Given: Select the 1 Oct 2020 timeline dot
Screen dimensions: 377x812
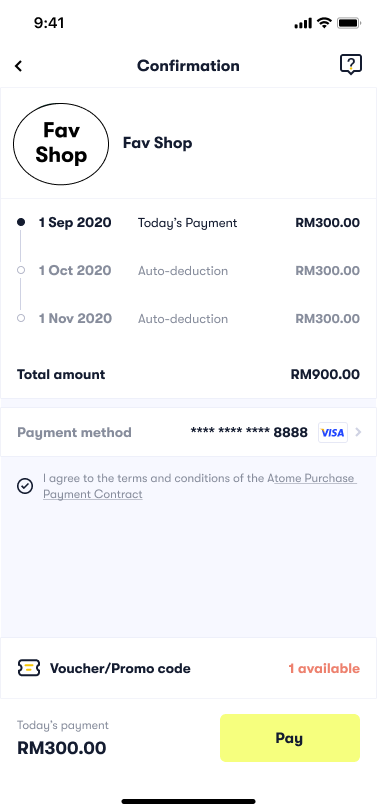Looking at the screenshot, I should coord(21,270).
